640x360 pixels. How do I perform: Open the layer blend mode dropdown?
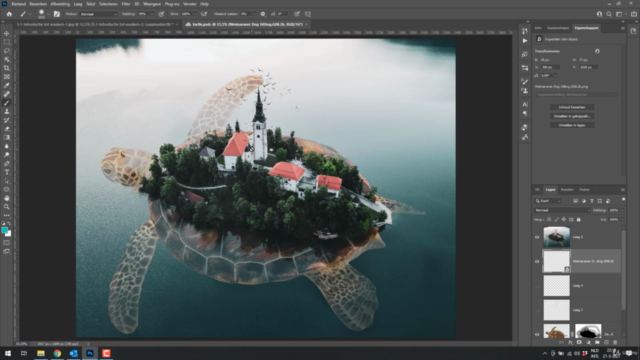562,210
